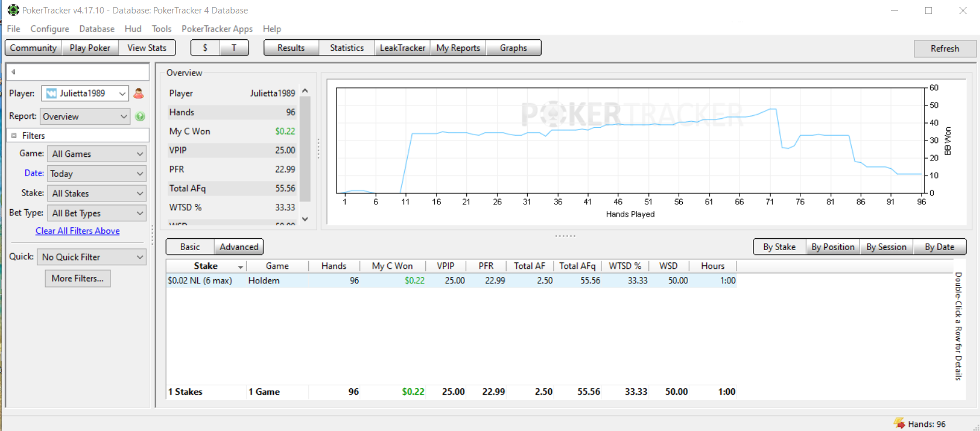Open the Date filter dropdown set to Today
The height and width of the screenshot is (431, 980).
coord(97,174)
